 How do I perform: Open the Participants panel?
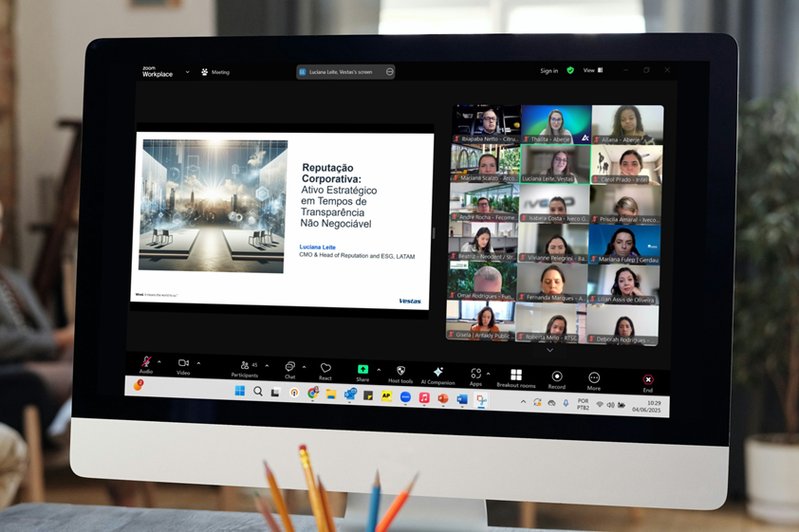tap(245, 366)
